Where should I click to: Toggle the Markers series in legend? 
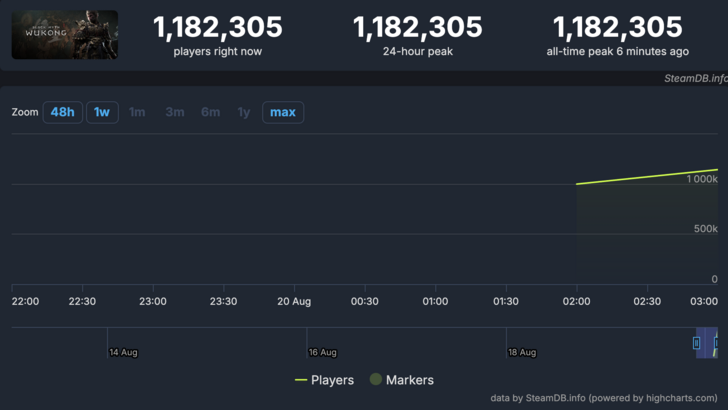point(410,380)
